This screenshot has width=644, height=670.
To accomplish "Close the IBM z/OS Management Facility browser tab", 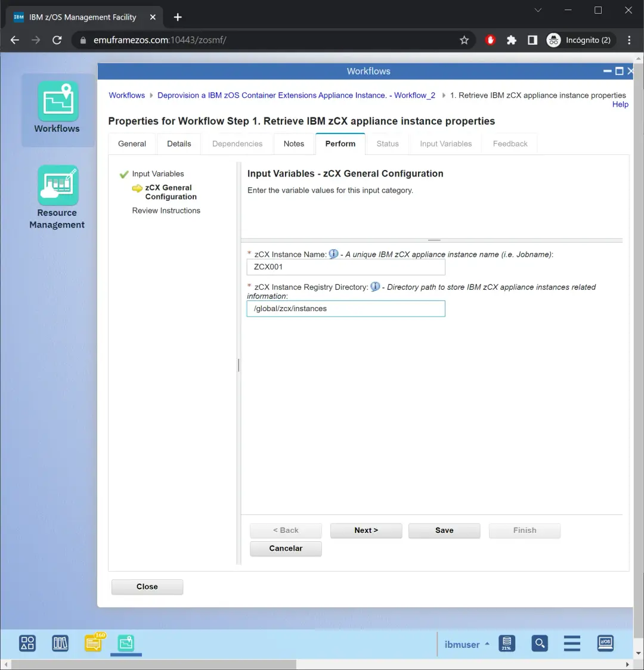I will point(153,17).
